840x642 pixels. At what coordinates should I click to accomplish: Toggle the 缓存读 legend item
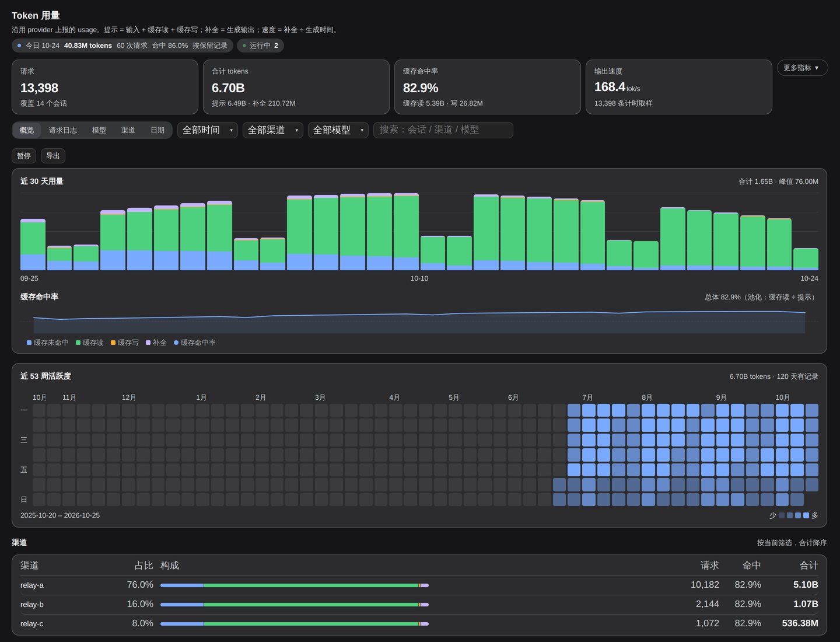point(90,343)
